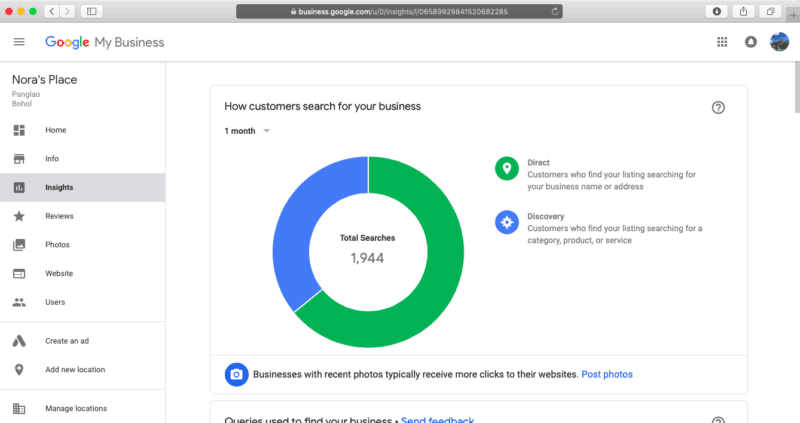800x423 pixels.
Task: Click the Safari address bar
Action: [398, 11]
